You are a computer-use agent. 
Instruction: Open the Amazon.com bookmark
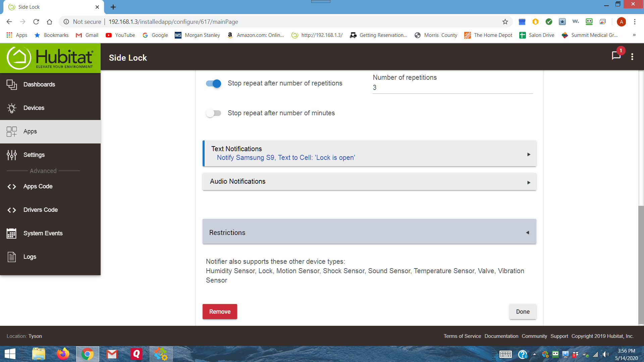coord(256,35)
